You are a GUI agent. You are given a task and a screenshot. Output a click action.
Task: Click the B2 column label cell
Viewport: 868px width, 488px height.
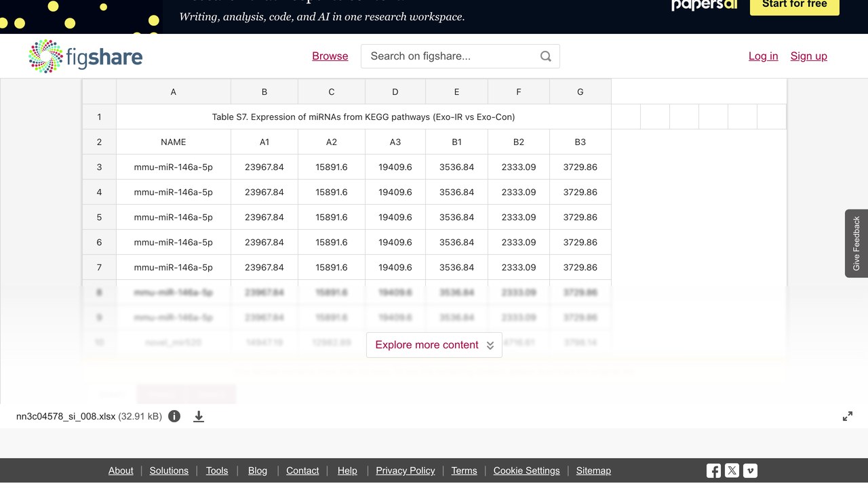tap(519, 142)
